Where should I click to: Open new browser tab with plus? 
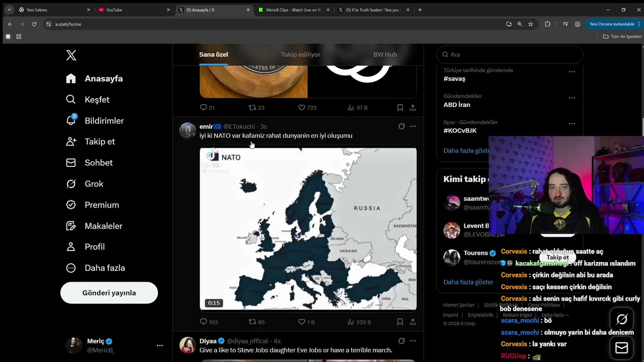[420, 10]
